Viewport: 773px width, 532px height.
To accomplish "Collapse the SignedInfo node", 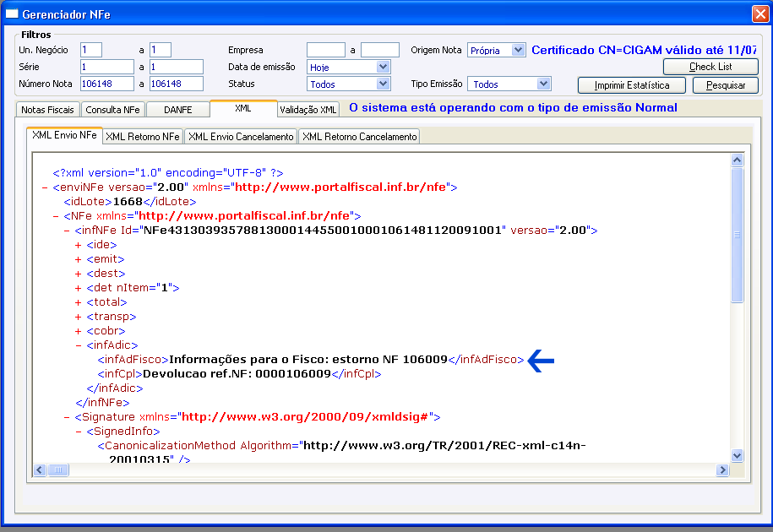I will [78, 432].
